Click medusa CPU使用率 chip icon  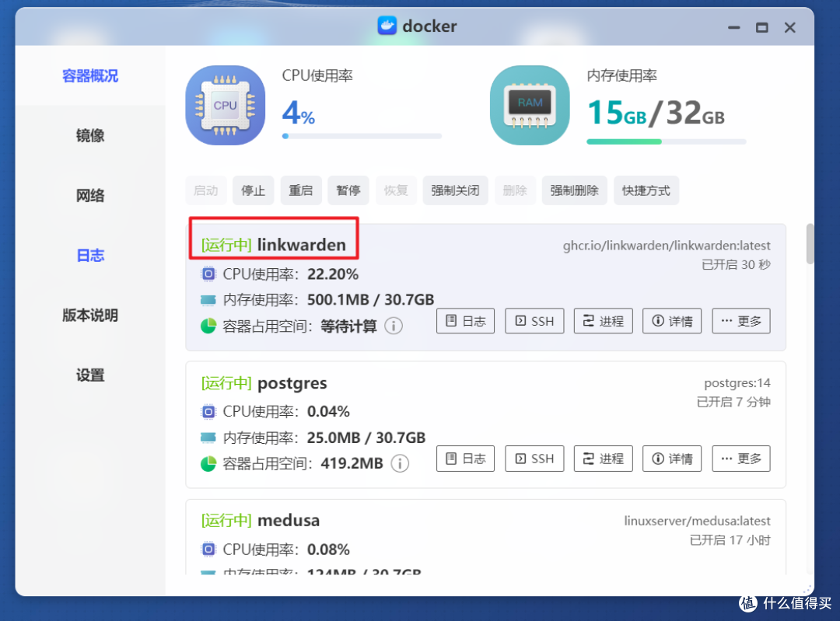point(208,549)
